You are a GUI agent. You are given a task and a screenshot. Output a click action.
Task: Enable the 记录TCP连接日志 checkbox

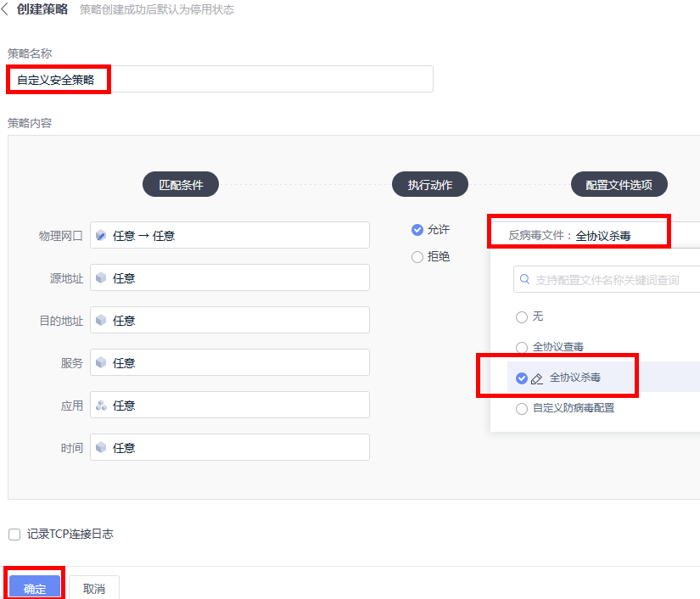(x=14, y=534)
